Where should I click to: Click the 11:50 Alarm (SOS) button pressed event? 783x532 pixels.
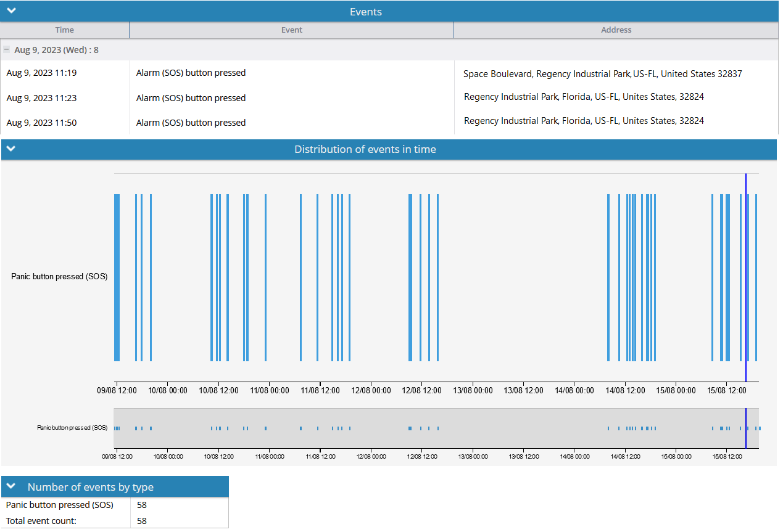pyautogui.click(x=191, y=123)
